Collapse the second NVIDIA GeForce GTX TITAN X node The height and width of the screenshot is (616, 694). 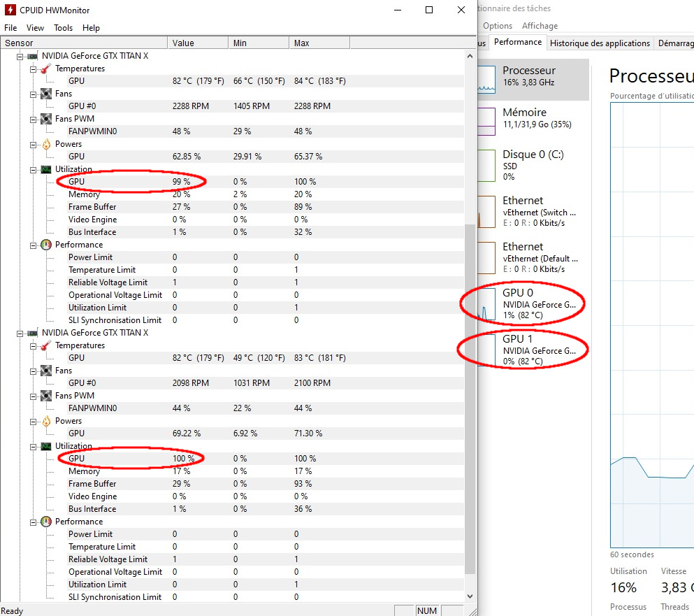[x=20, y=333]
